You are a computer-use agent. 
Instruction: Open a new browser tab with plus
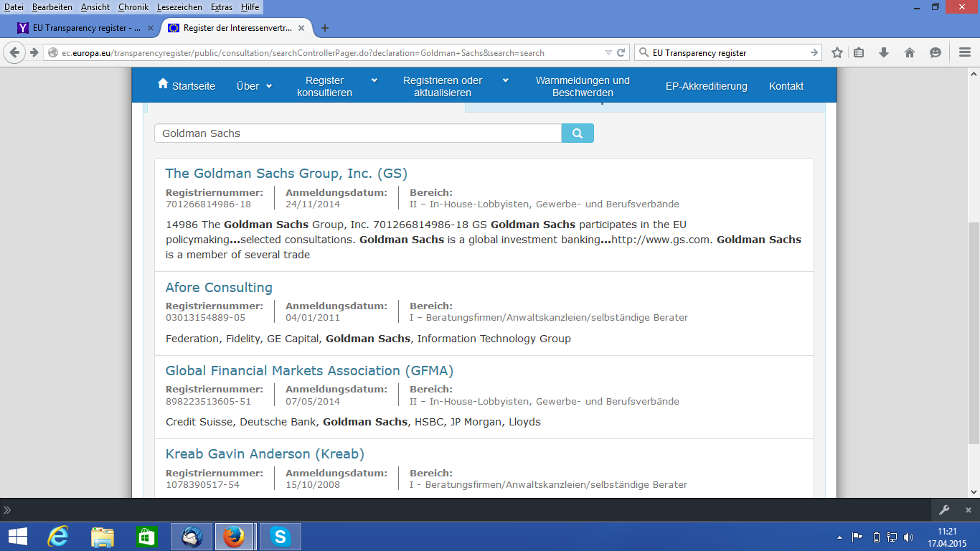[x=325, y=28]
